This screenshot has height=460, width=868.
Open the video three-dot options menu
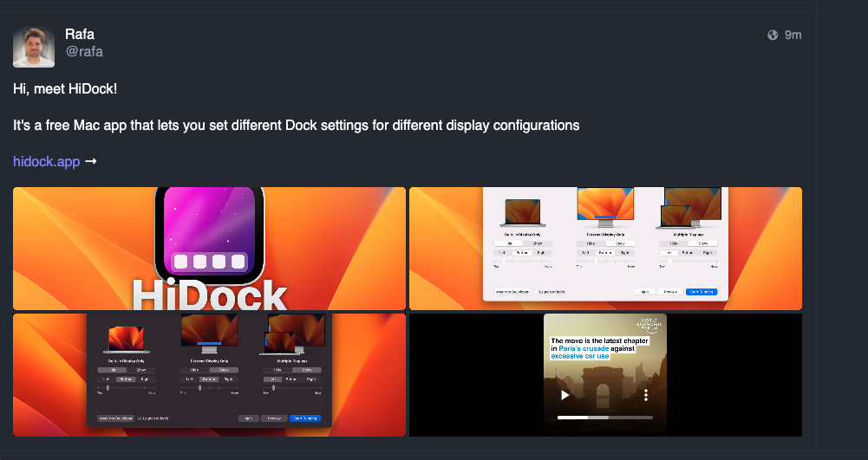[645, 395]
